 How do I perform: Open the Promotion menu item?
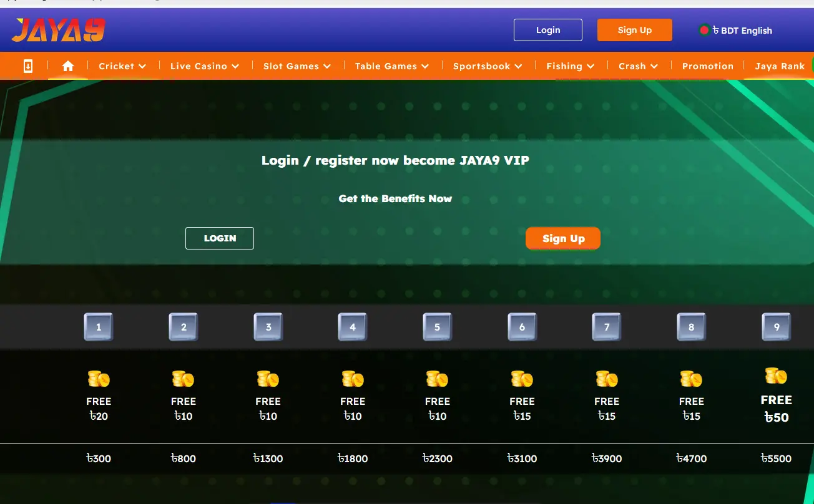click(708, 66)
